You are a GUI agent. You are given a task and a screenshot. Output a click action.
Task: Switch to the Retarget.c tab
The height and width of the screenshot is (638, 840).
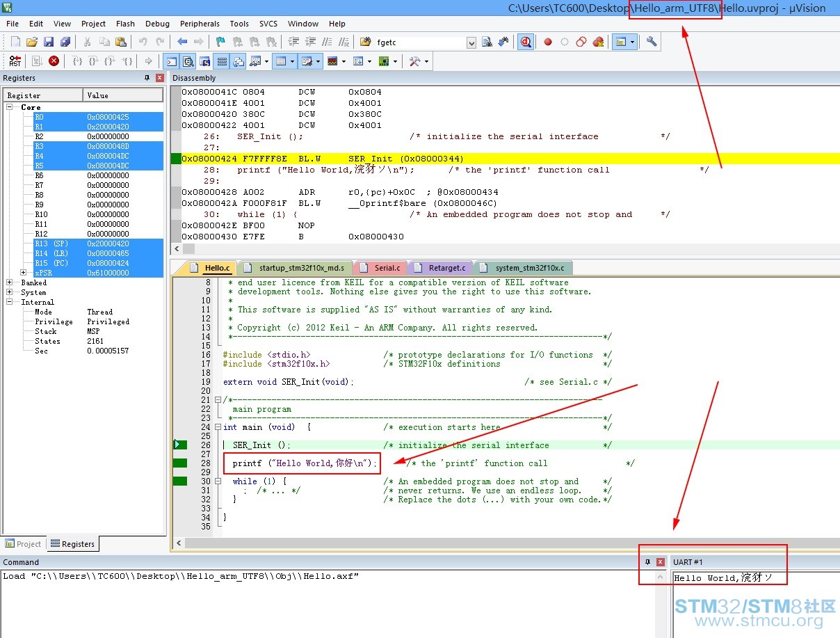[442, 268]
